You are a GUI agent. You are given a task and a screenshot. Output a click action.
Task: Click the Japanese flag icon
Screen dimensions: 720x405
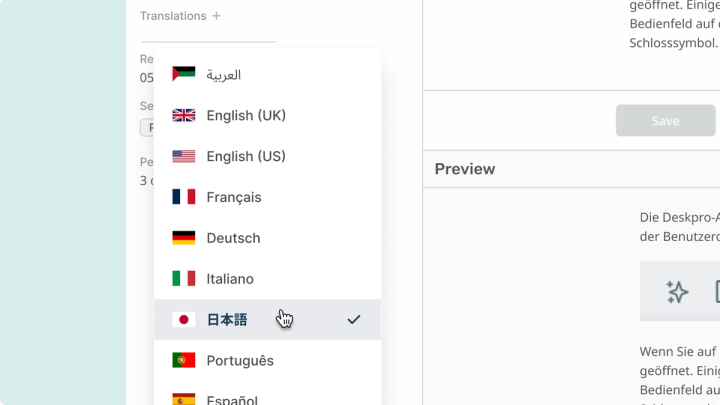[184, 320]
